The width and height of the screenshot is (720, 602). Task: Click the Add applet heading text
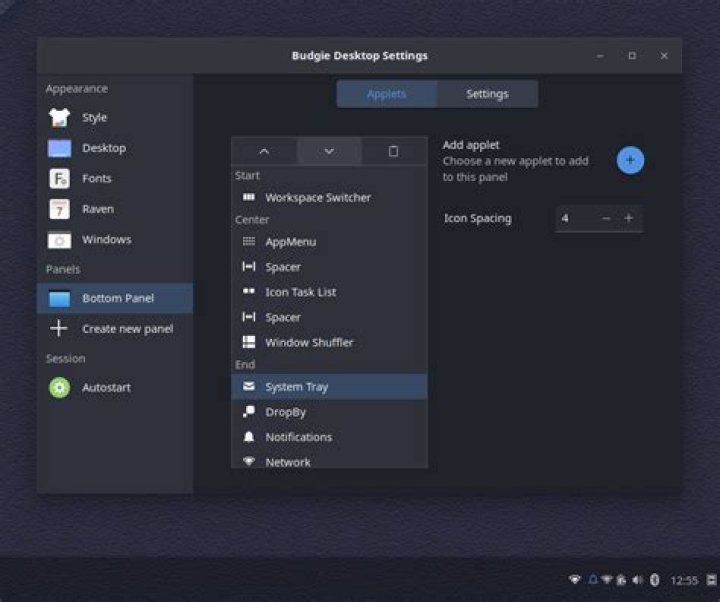click(471, 145)
